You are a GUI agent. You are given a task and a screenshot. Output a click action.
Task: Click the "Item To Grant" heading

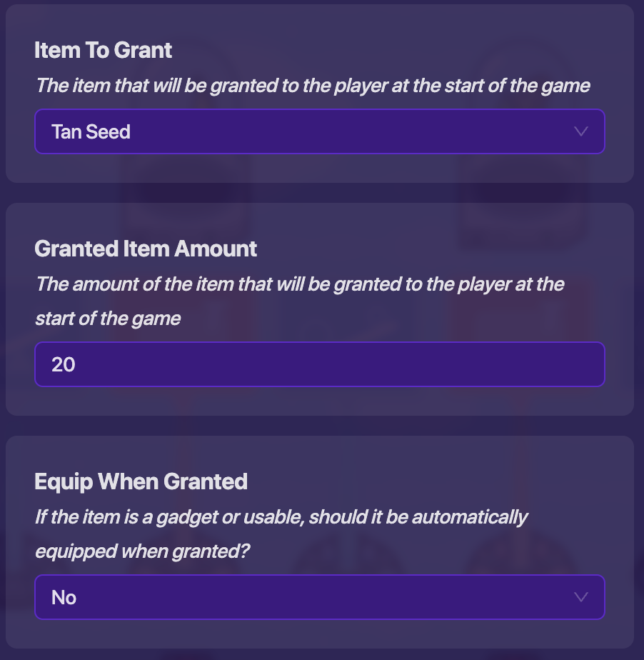[x=104, y=50]
